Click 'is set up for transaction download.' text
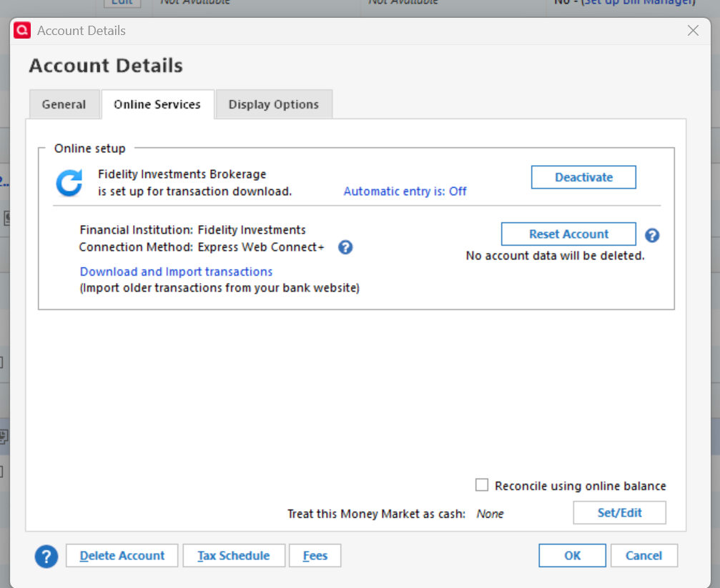This screenshot has width=720, height=588. [194, 191]
